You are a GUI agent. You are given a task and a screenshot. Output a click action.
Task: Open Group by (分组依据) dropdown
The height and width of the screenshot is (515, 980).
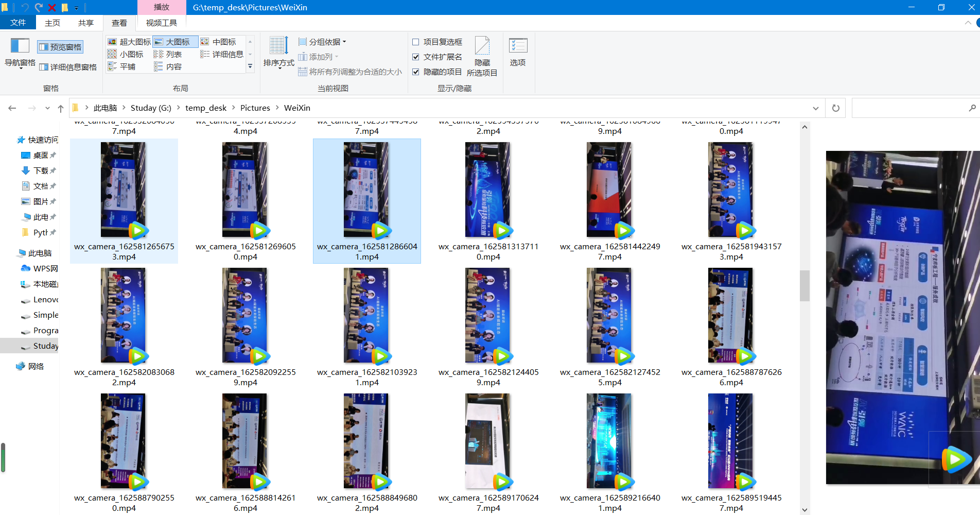point(322,42)
